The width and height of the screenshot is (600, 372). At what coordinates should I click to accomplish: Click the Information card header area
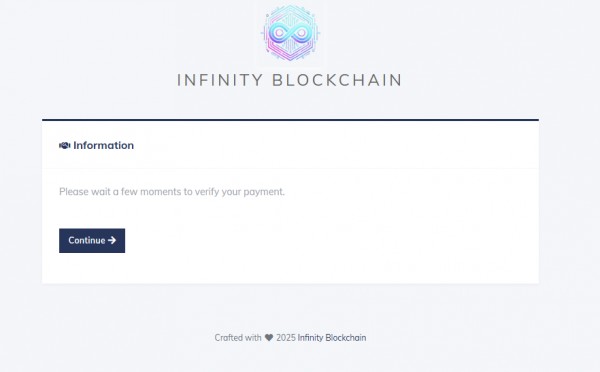[x=290, y=145]
